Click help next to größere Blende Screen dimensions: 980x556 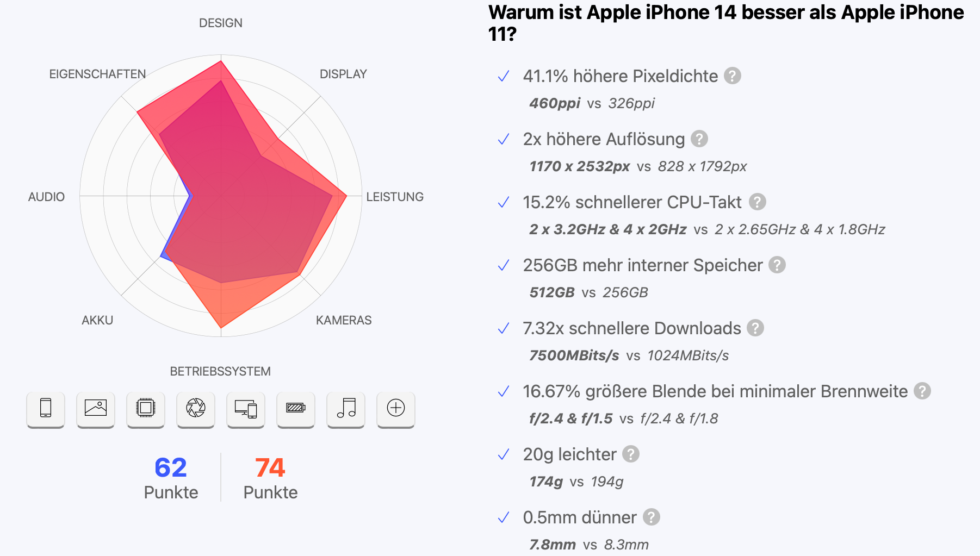pyautogui.click(x=922, y=391)
